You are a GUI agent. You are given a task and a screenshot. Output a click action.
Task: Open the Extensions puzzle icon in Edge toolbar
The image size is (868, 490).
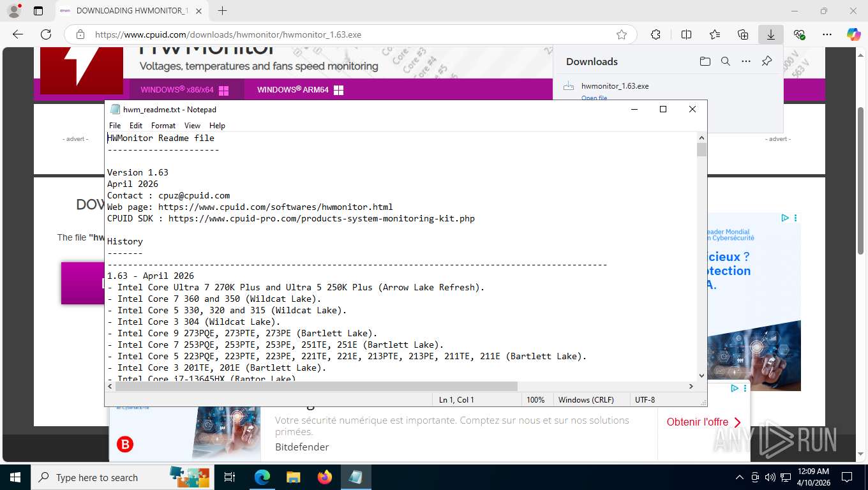[655, 34]
